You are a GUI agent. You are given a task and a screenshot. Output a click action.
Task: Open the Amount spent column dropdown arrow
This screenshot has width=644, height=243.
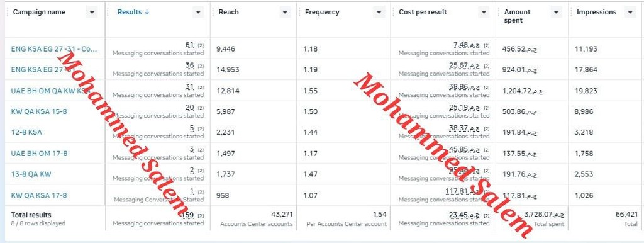557,13
